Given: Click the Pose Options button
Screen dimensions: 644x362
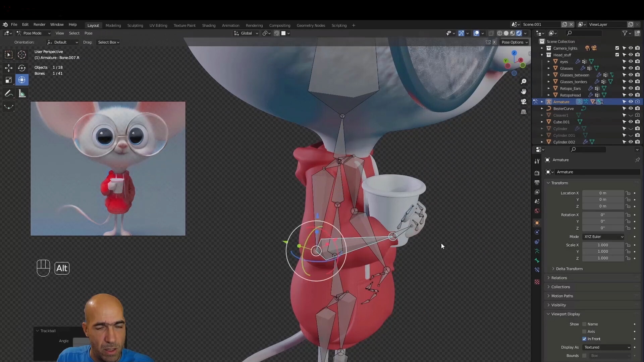Looking at the screenshot, I should click(x=514, y=42).
